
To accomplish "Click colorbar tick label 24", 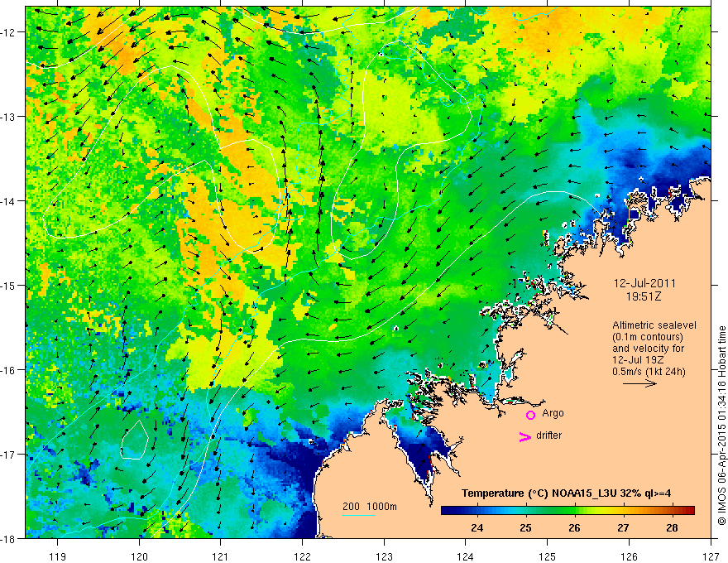I will coord(477,527).
